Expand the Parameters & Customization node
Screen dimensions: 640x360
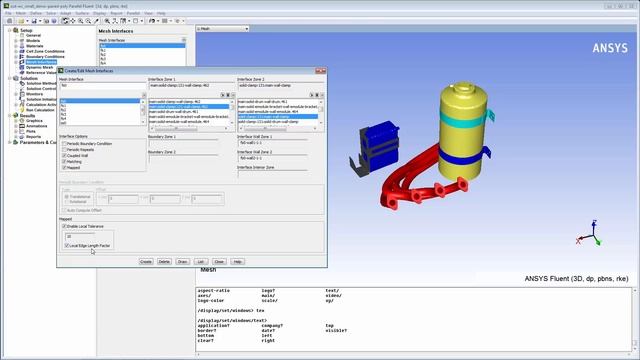pos(10,142)
